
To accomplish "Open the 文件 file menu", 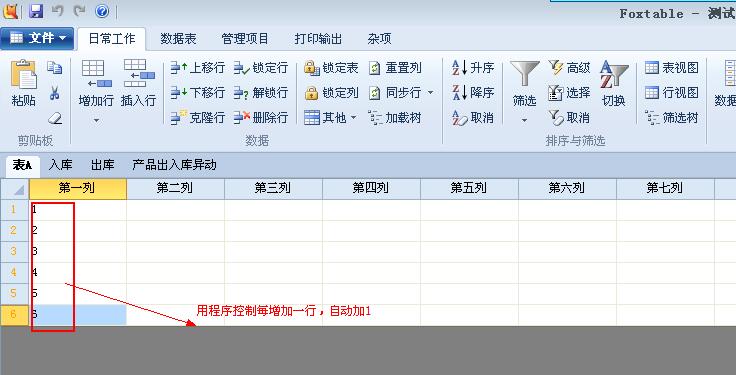I will [37, 38].
